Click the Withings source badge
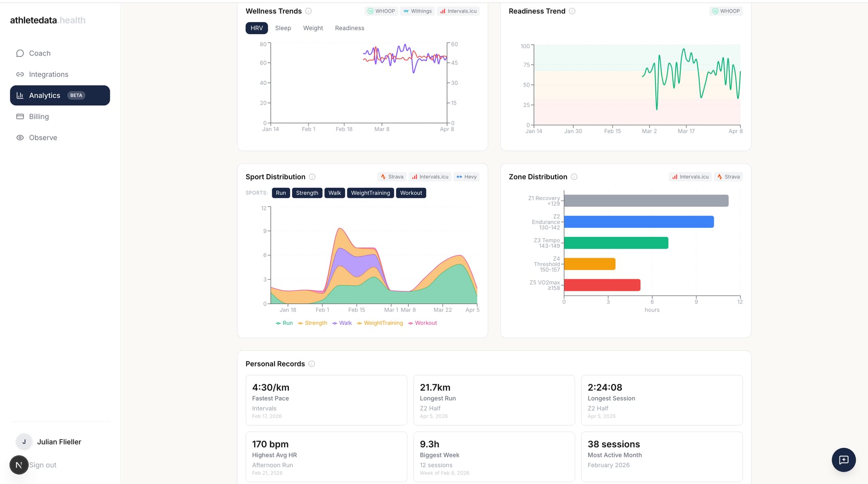The width and height of the screenshot is (868, 484). (417, 11)
